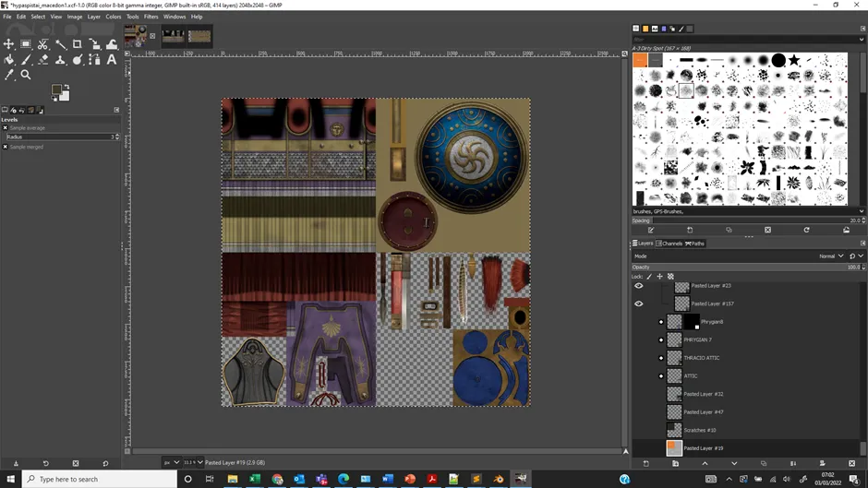Image resolution: width=868 pixels, height=488 pixels.
Task: Duplicate the selected layer
Action: tap(764, 463)
